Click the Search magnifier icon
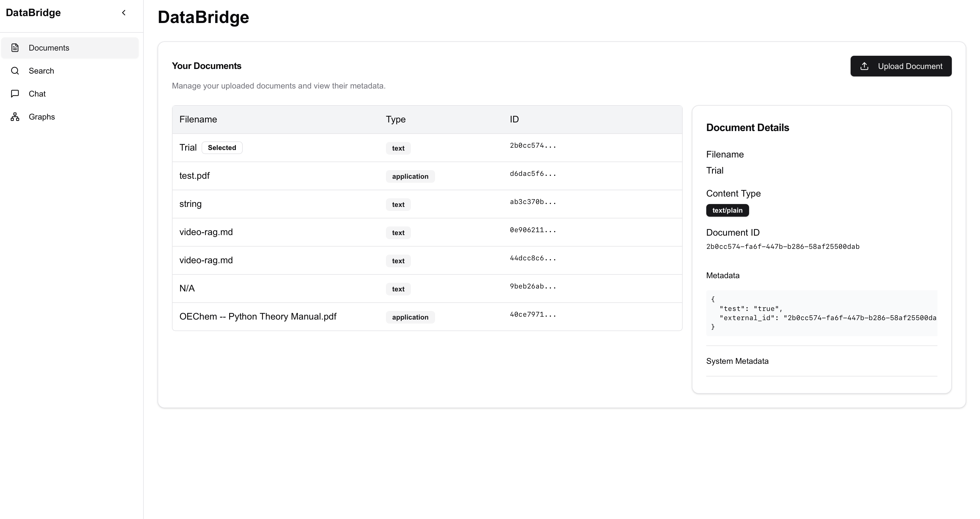Screen dimensions: 980x519 coord(15,71)
